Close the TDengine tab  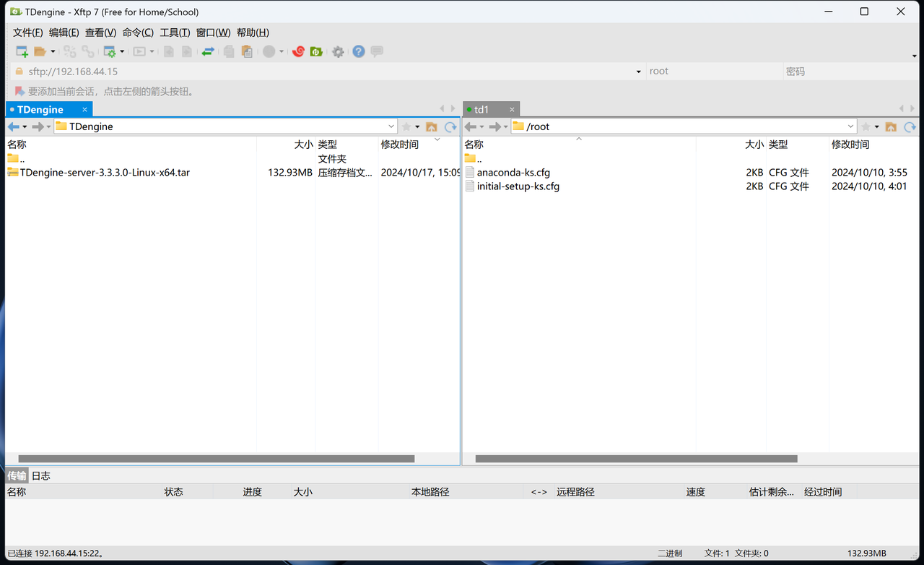coord(84,110)
